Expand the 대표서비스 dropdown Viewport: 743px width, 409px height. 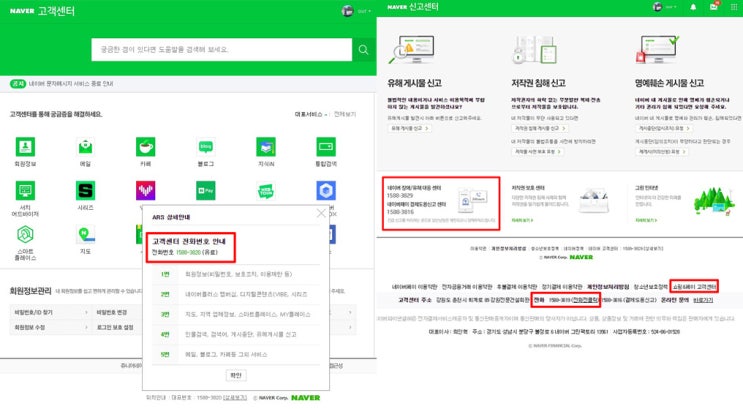(311, 114)
